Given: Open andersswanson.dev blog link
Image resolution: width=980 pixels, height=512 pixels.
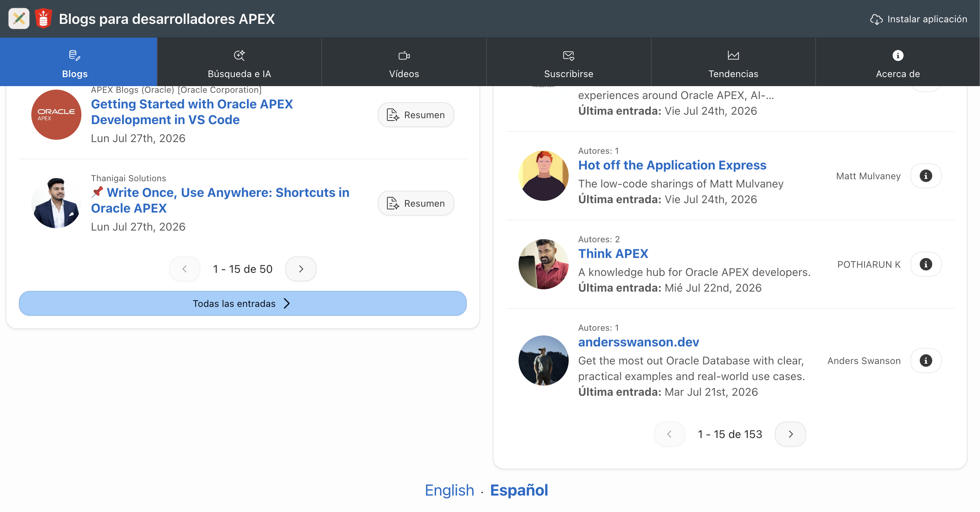Looking at the screenshot, I should point(638,342).
